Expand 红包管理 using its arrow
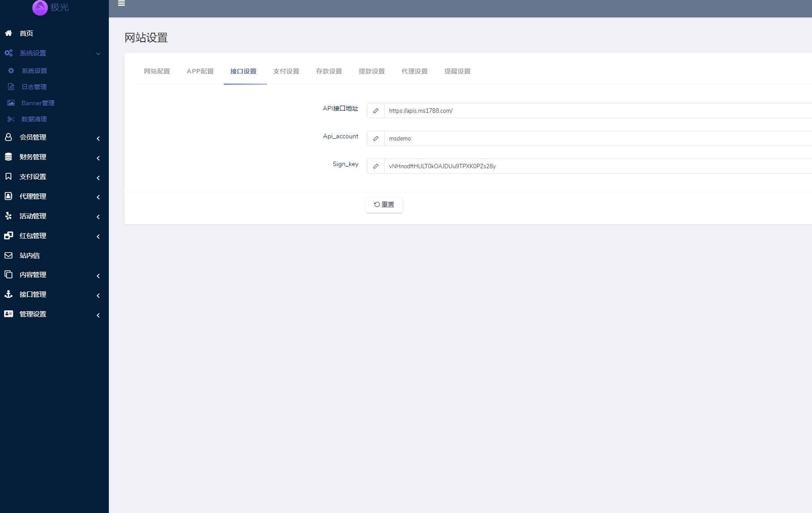Viewport: 812px width, 513px height. 98,236
